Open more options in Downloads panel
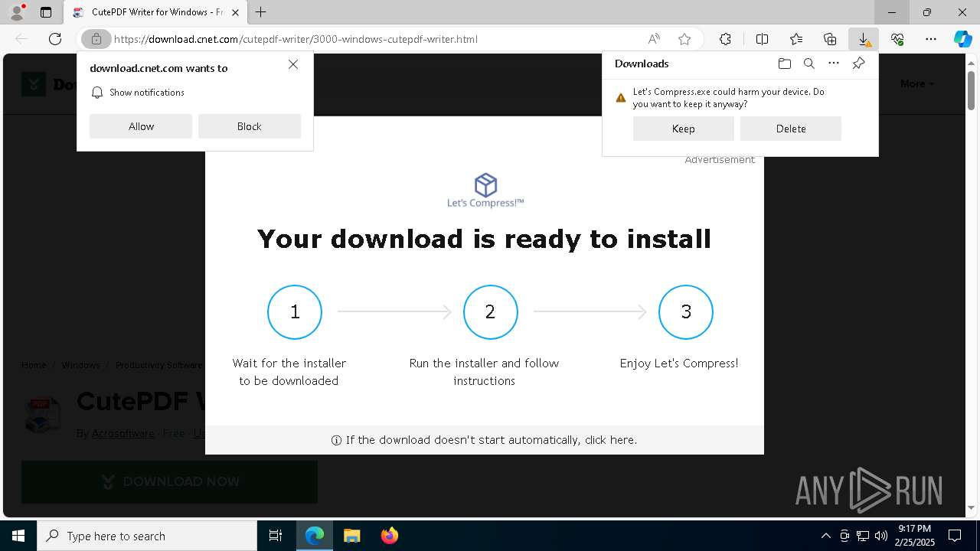 coord(834,64)
